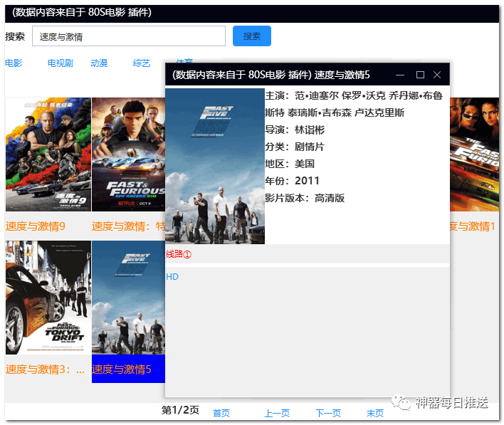This screenshot has height=425, width=504.
Task: Click the 分类: 剧情片 text
Action: point(295,147)
